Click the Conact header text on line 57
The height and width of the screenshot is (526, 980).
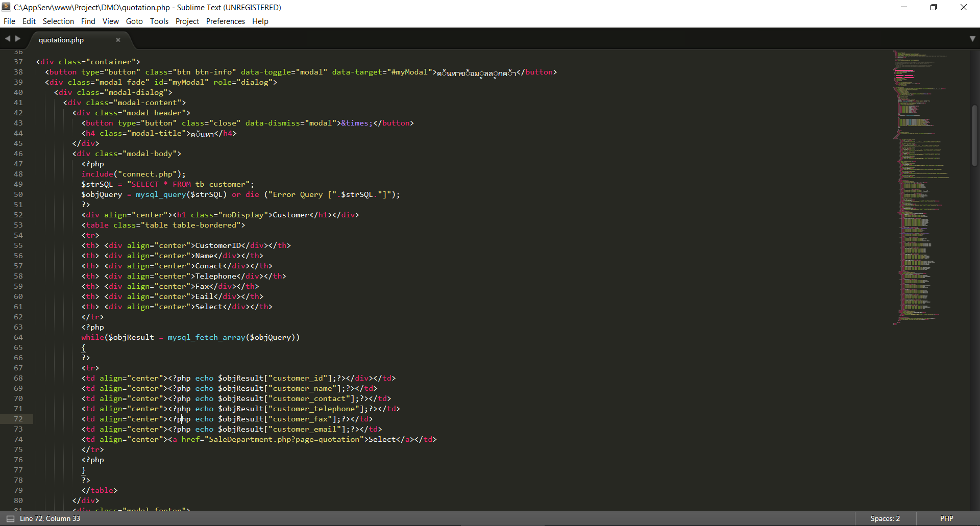(209, 266)
